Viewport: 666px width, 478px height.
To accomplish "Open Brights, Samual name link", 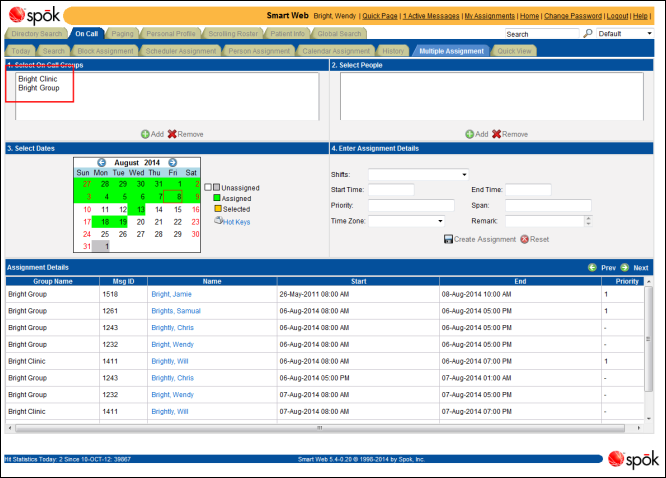I will pos(176,311).
